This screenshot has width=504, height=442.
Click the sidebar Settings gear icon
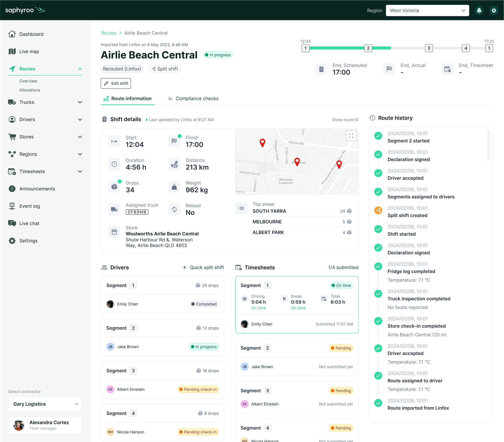(x=12, y=241)
